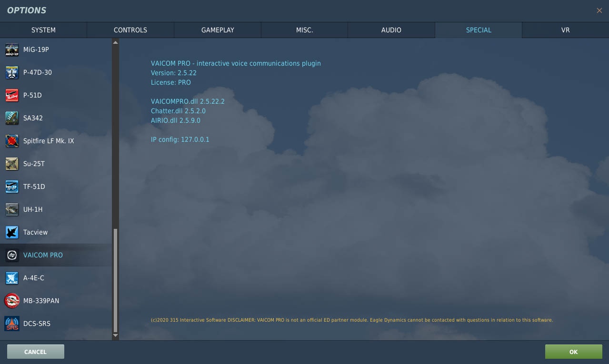Click the 'VAICOMPRO.dll 2.5.22.2' line

[188, 101]
